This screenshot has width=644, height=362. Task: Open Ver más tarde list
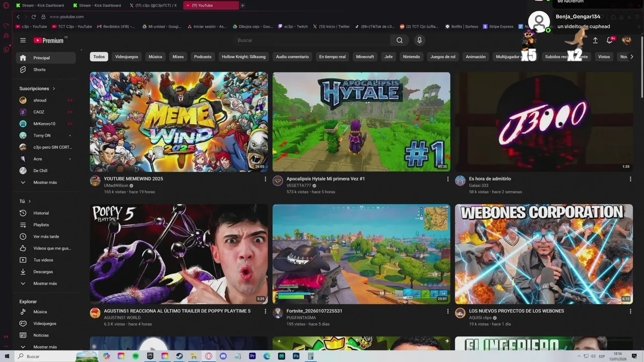(46, 236)
